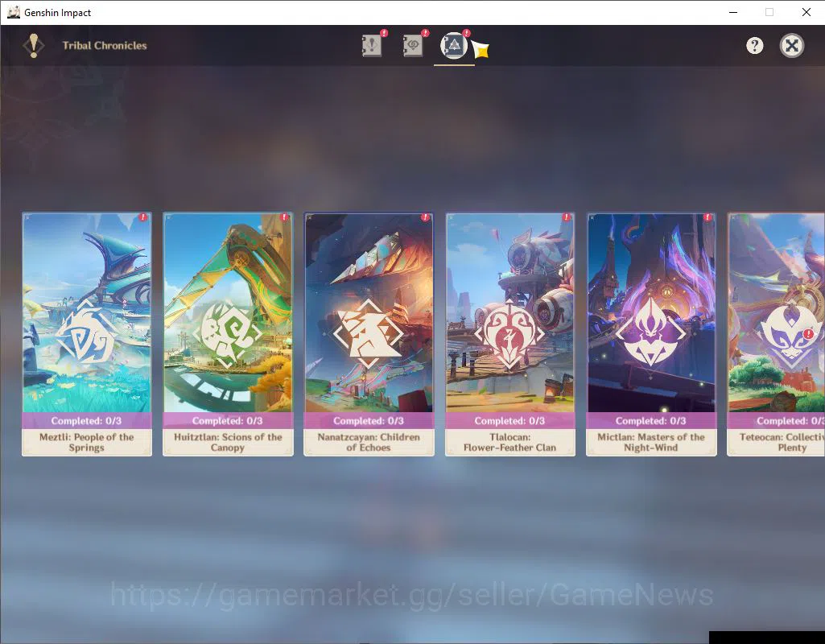Click the red alert badge on Nanatzcayan card

click(x=426, y=217)
